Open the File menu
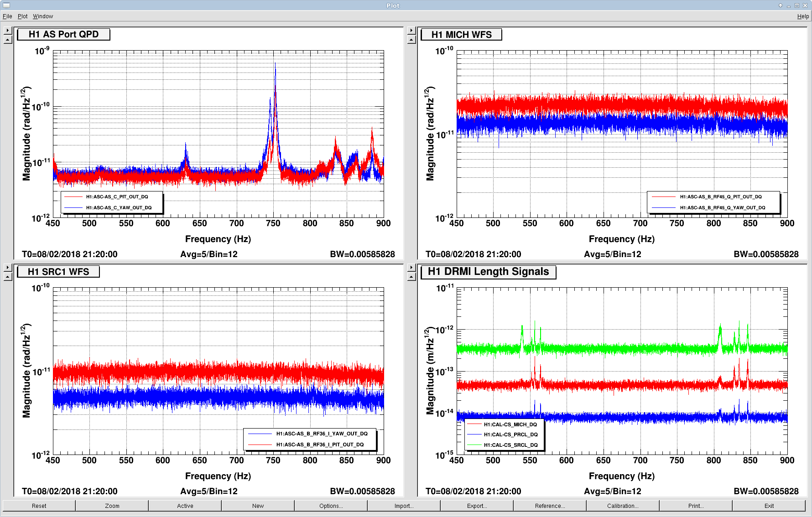Image resolution: width=812 pixels, height=517 pixels. point(7,16)
